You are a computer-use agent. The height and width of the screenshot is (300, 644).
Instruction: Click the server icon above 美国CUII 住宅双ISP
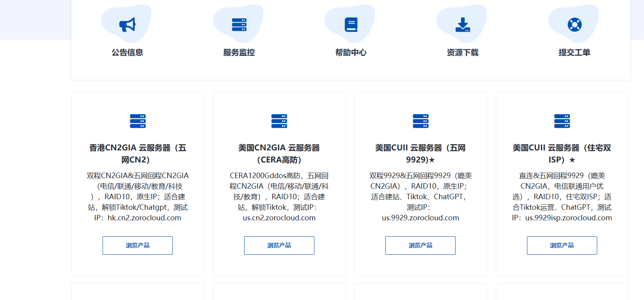(x=562, y=121)
